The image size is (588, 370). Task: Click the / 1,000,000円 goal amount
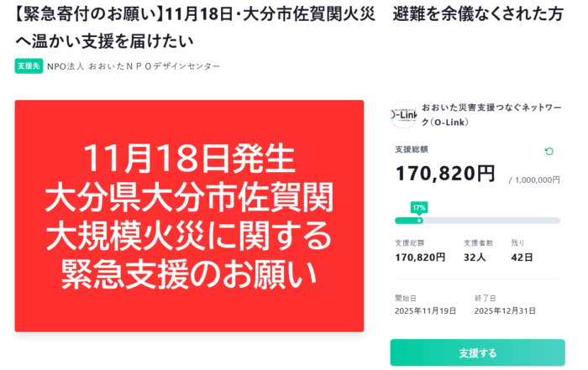[x=534, y=180]
